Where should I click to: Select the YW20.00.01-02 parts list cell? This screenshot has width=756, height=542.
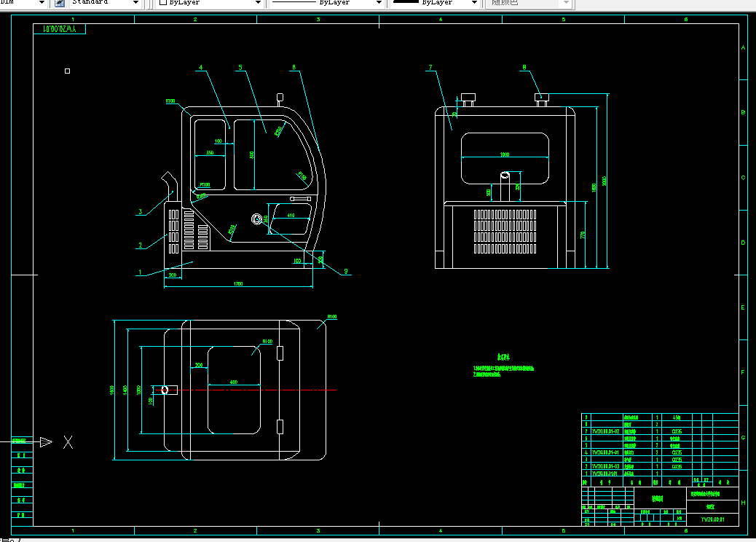(x=607, y=431)
